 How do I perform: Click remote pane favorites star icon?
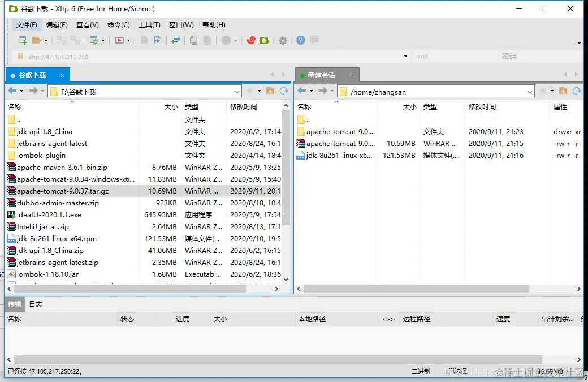coord(542,91)
